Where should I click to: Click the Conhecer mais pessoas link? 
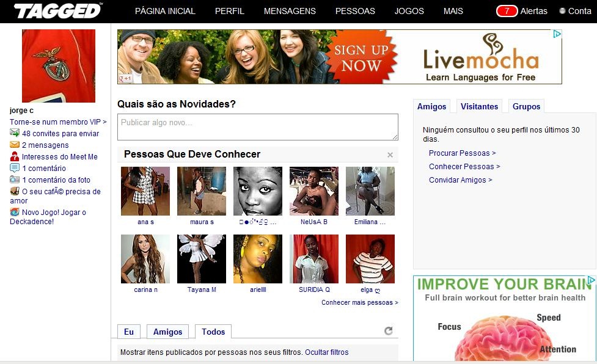point(360,302)
